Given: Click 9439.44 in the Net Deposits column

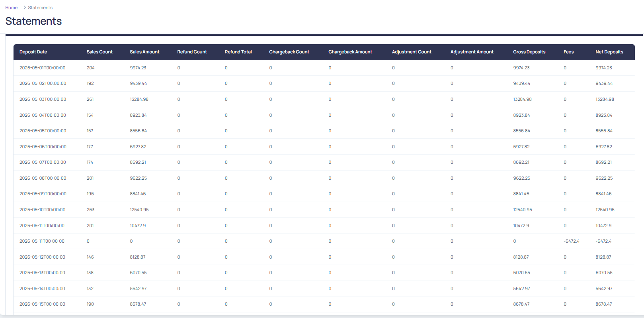Looking at the screenshot, I should coord(604,83).
